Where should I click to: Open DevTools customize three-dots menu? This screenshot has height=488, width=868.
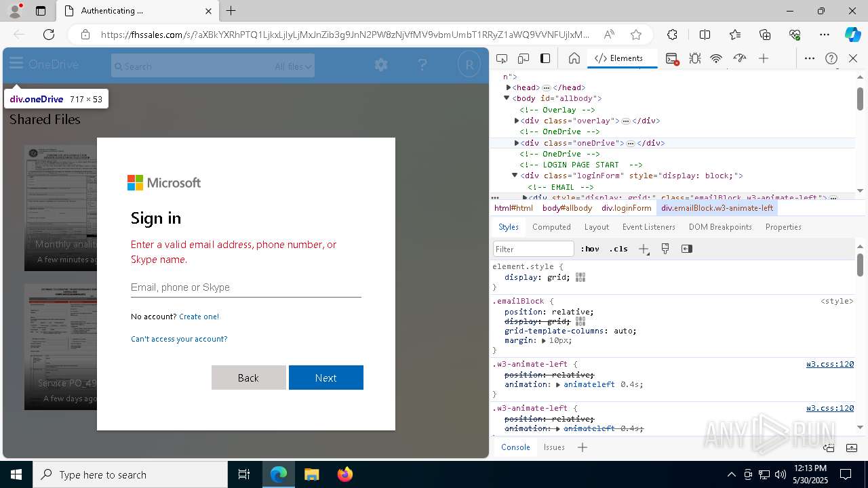tap(810, 58)
